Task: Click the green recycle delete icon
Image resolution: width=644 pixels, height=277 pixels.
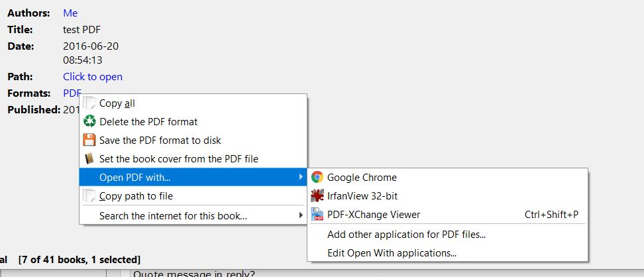Action: click(89, 122)
